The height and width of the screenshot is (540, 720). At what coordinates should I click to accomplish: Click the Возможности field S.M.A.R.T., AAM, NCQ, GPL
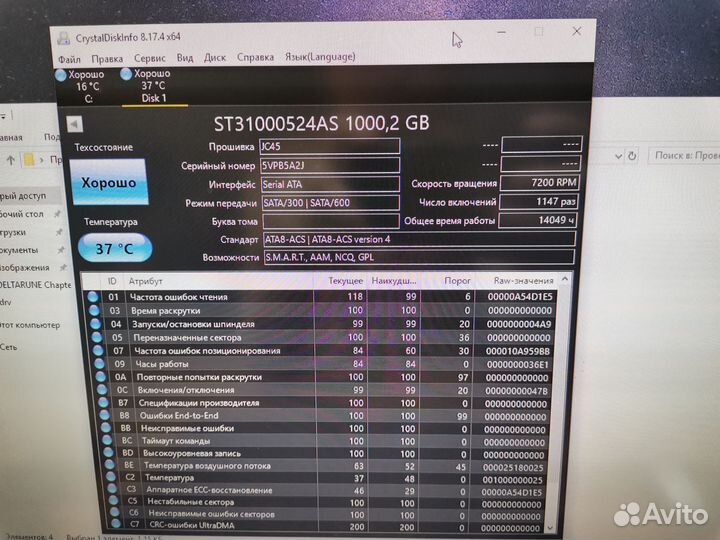tap(419, 257)
